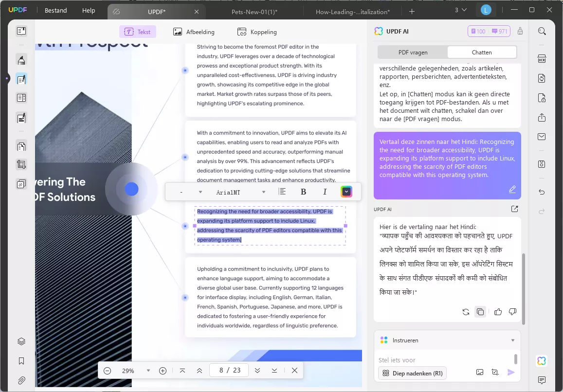
Task: Switch to the Pets-New-01(1)* tab
Action: 254,12
